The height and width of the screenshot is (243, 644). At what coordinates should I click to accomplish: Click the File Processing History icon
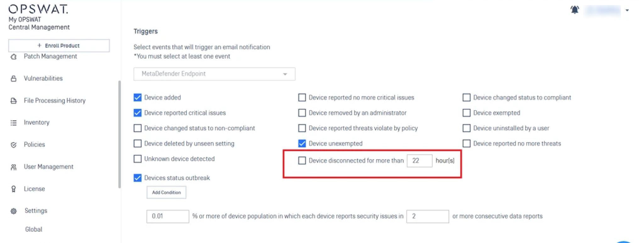click(14, 101)
